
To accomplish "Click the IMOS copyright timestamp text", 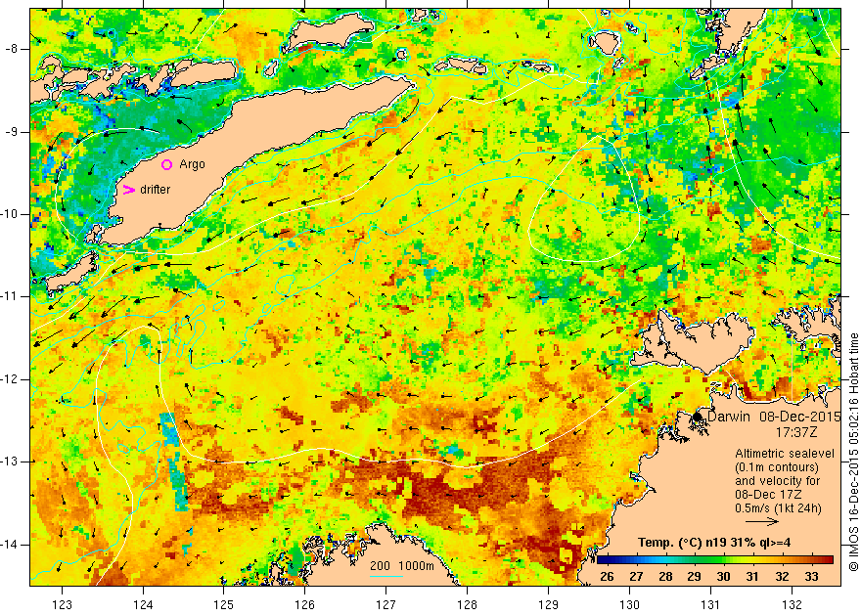I will (853, 452).
